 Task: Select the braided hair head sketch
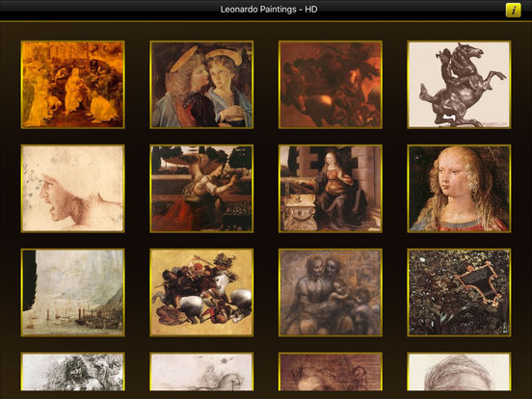coord(459,371)
